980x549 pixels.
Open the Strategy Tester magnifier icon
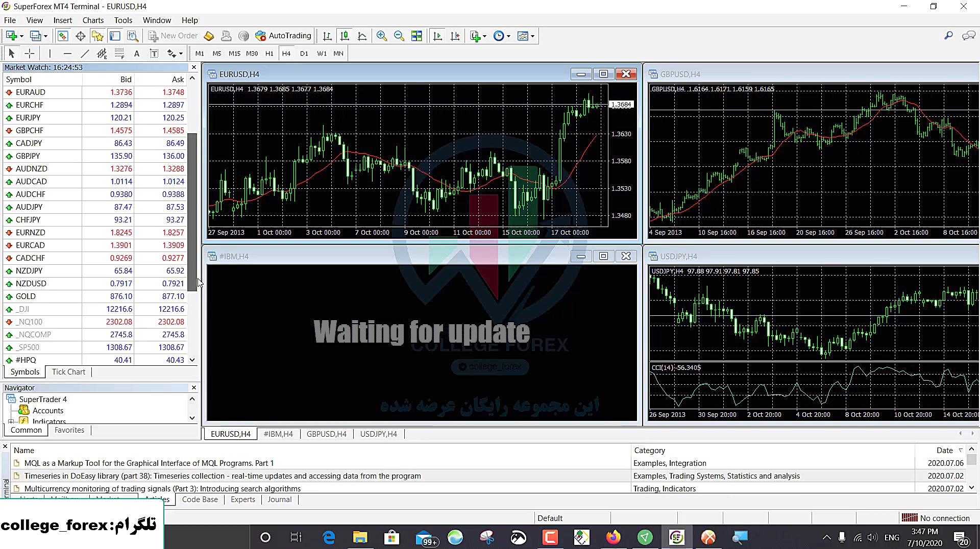[x=133, y=36]
